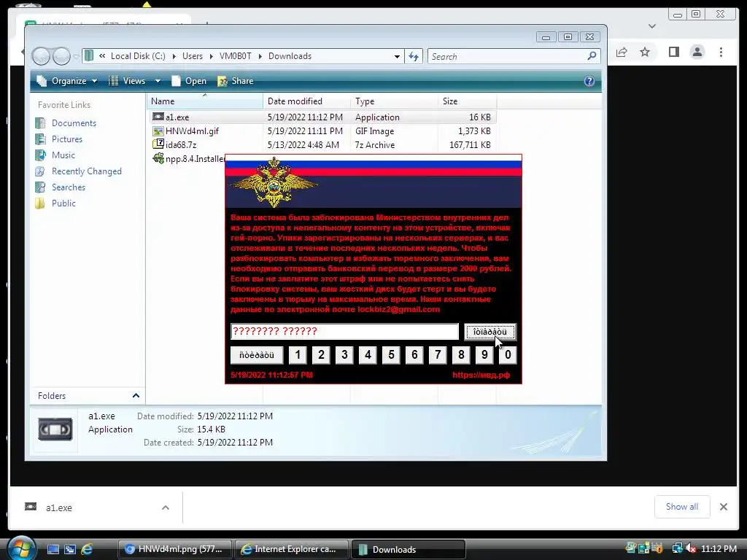Open the browser profile avatar icon
This screenshot has height=560, width=747.
[x=697, y=52]
